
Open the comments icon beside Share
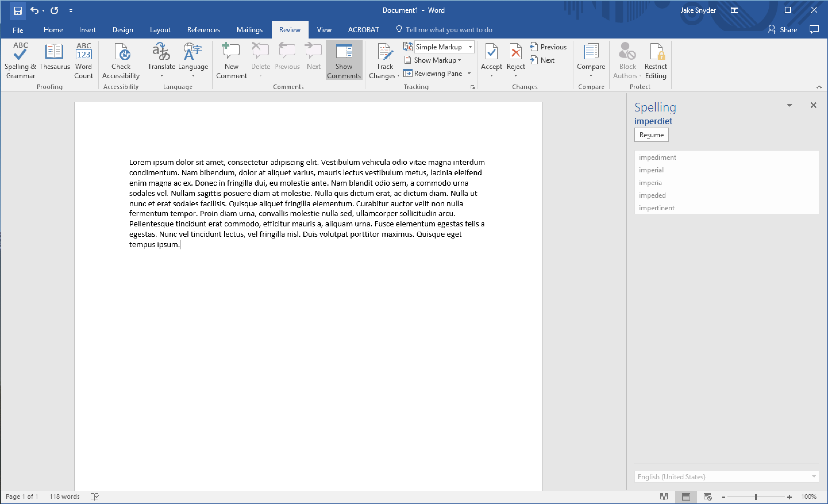(814, 30)
